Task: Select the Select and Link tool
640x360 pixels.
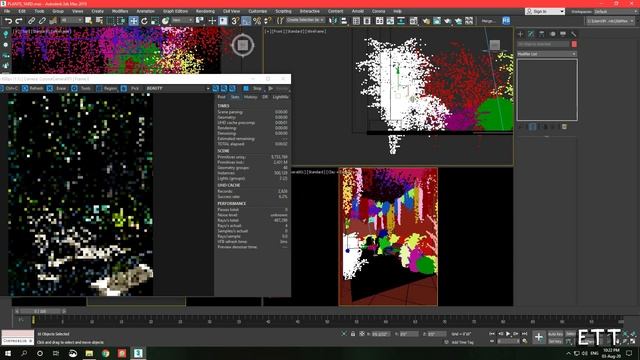Action: (x=31, y=20)
